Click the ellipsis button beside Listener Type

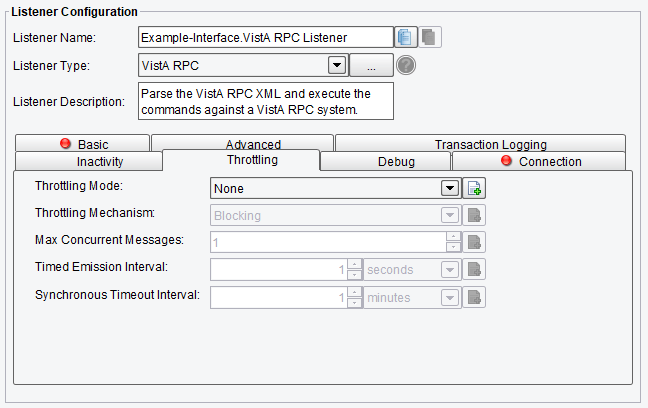click(371, 65)
